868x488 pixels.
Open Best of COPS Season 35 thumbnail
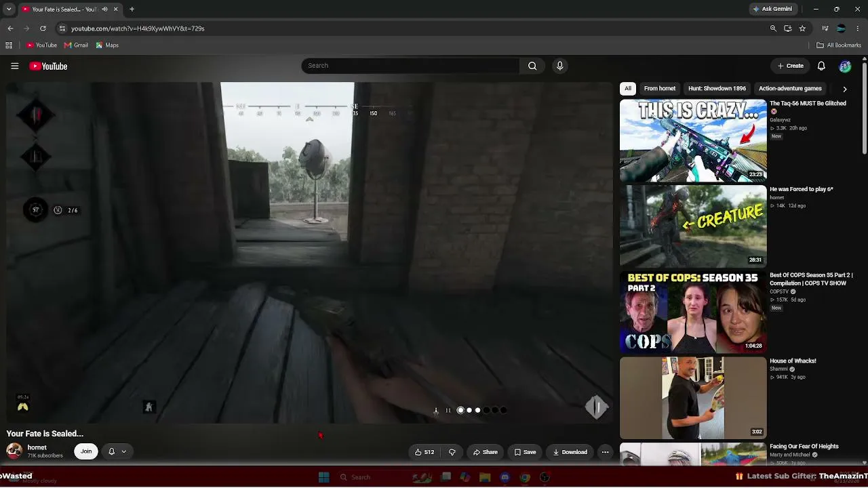(693, 312)
